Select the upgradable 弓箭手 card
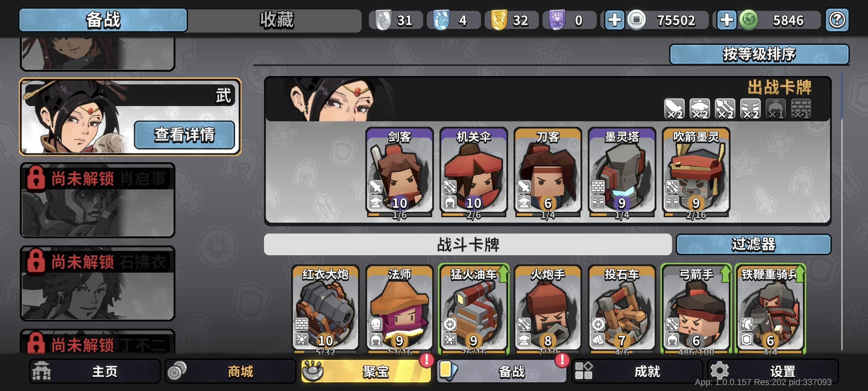Viewport: 868px width, 391px height. 696,309
